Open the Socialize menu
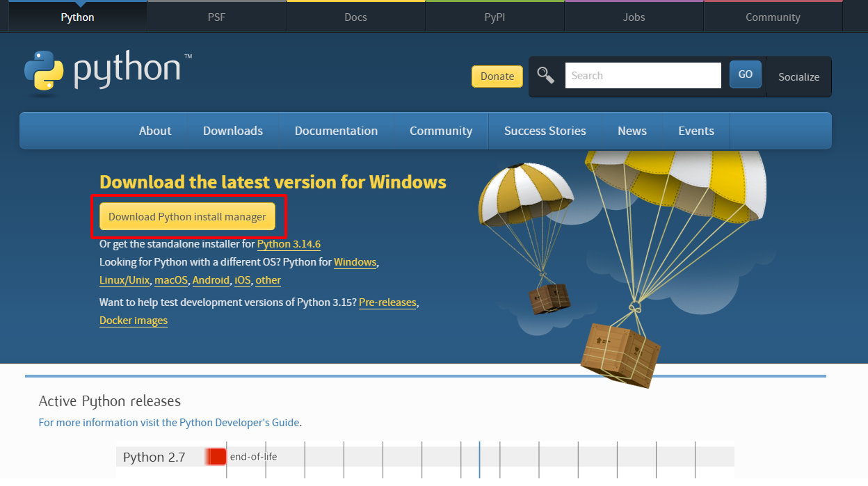 [x=798, y=77]
